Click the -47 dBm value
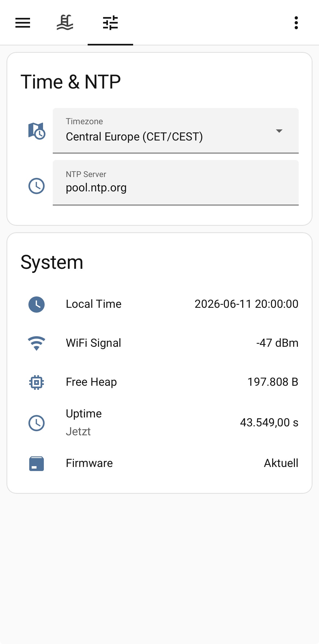 277,343
